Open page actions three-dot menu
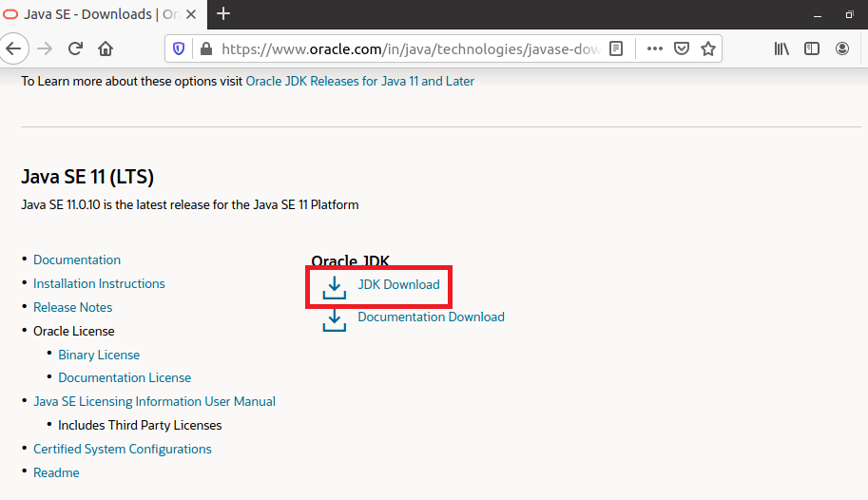The height and width of the screenshot is (500, 868). pyautogui.click(x=655, y=48)
